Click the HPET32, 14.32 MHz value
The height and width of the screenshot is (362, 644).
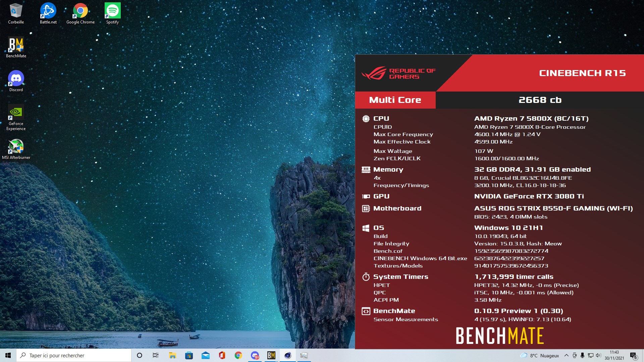point(527,285)
